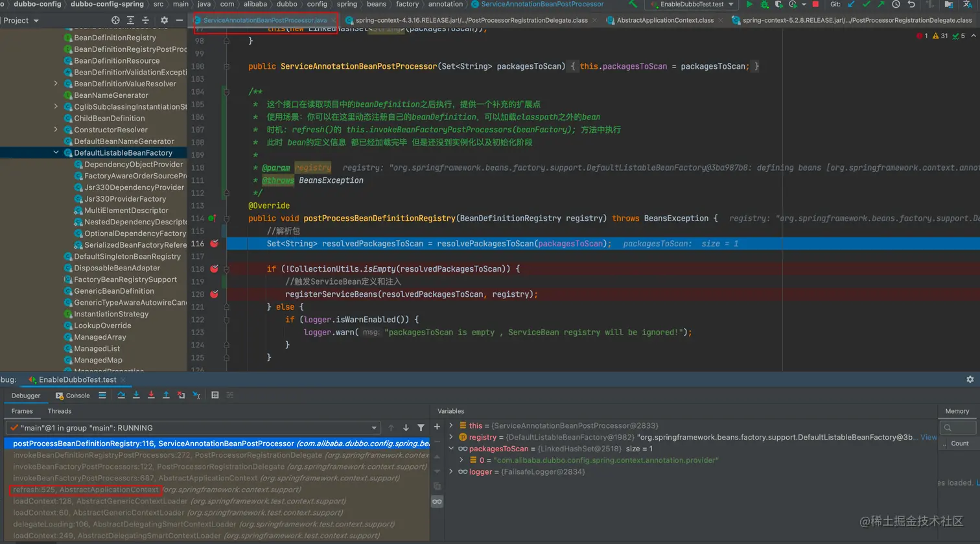This screenshot has height=544, width=980.
Task: Show Git history with the clock icon
Action: pyautogui.click(x=896, y=4)
